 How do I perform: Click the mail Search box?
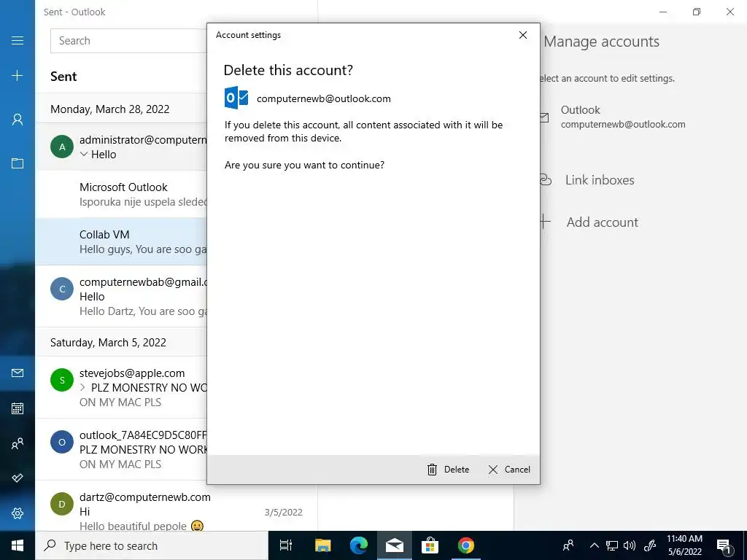coord(128,41)
